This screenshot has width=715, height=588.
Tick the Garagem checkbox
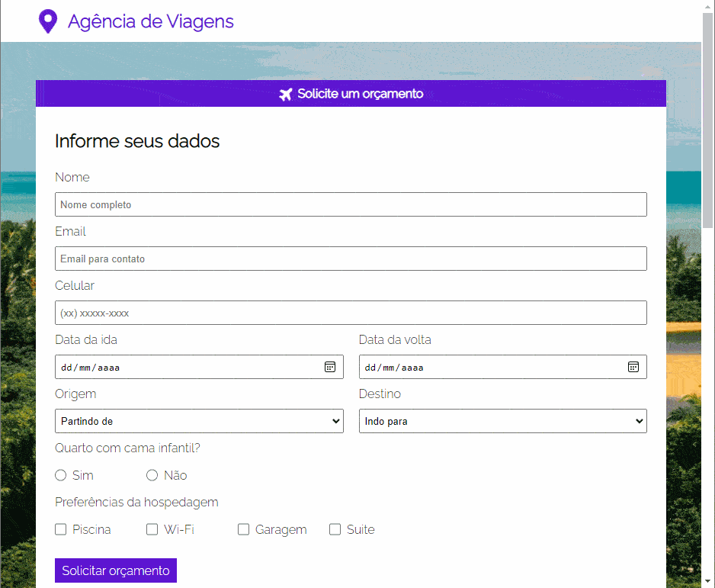coord(244,529)
